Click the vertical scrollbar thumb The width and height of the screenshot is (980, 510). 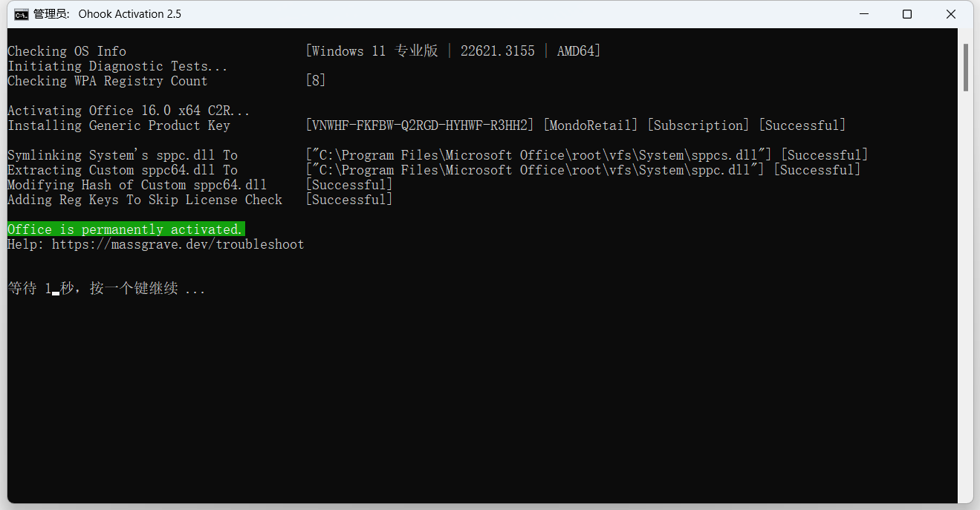(966, 67)
